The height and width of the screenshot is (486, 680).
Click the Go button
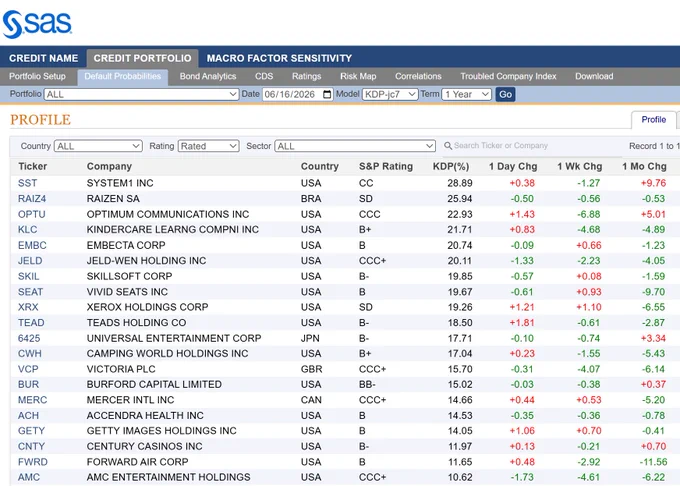click(505, 94)
